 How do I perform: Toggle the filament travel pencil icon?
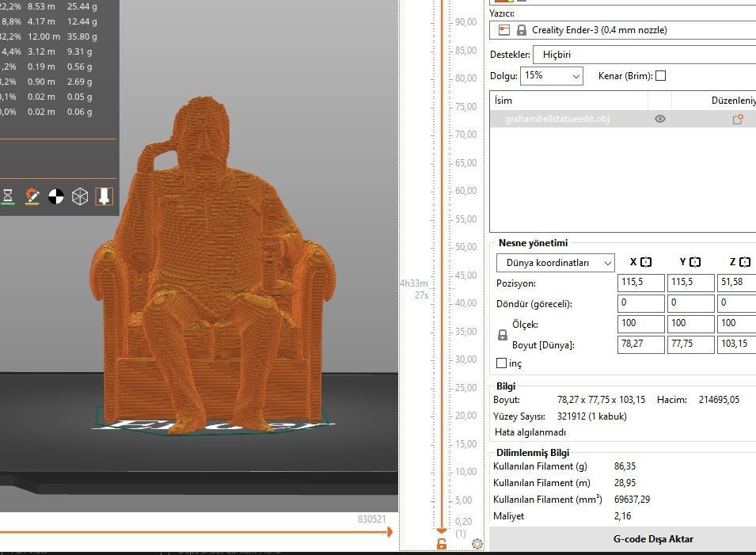click(32, 196)
